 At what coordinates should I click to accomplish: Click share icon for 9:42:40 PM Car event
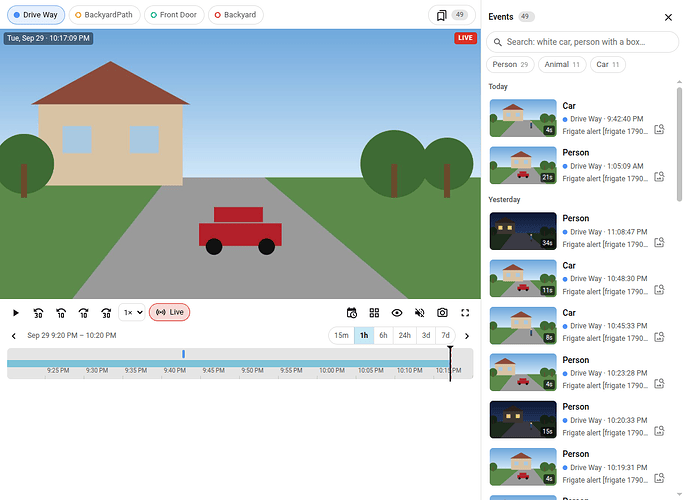(660, 130)
